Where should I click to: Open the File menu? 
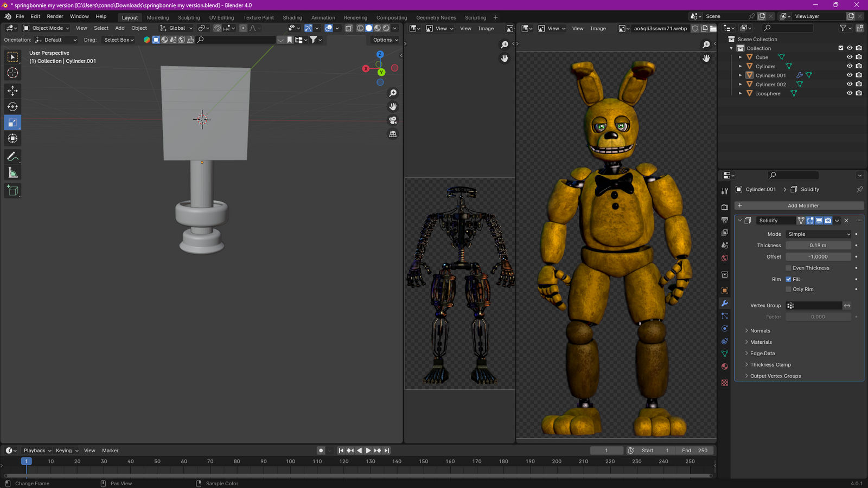tap(20, 16)
